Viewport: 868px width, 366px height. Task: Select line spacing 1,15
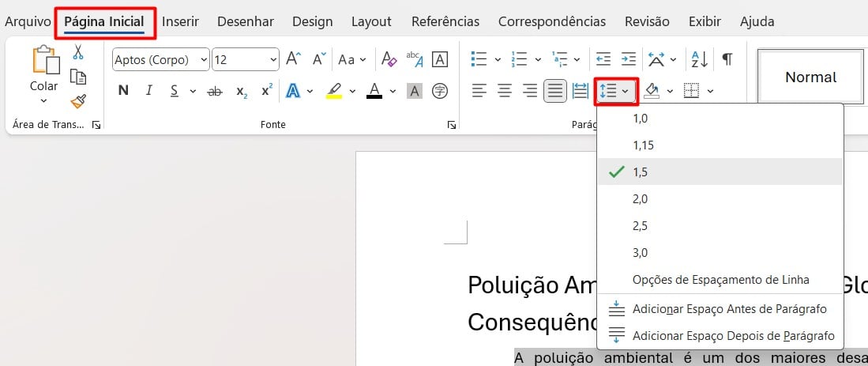(720, 145)
